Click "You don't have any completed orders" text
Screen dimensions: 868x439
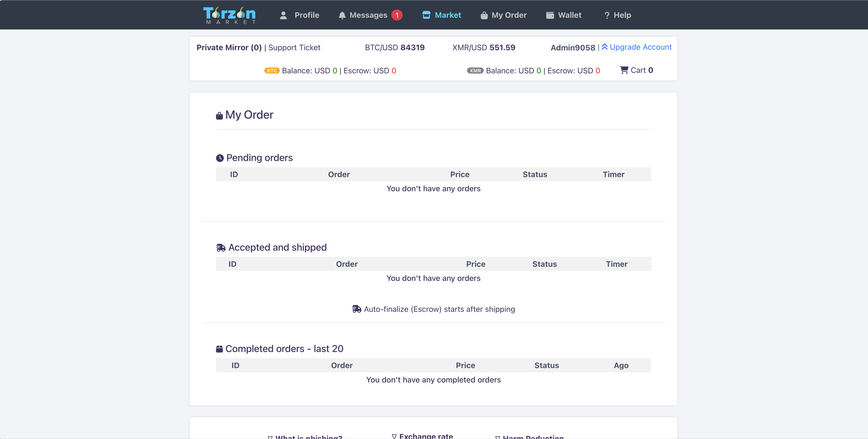tap(433, 380)
